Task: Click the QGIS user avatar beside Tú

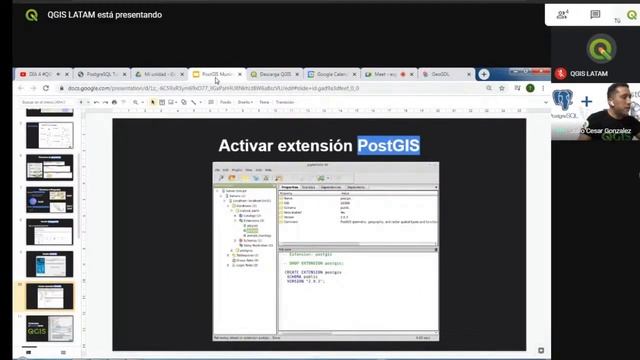Action: [632, 15]
